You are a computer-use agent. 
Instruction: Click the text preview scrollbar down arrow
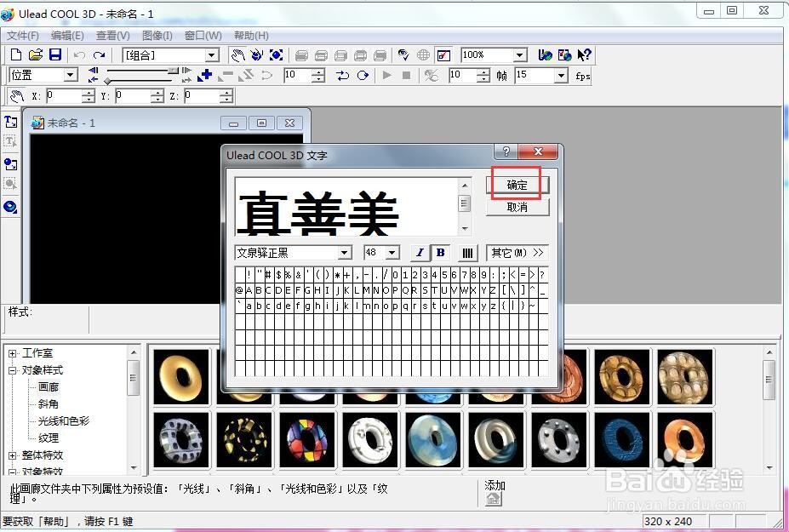[x=465, y=229]
